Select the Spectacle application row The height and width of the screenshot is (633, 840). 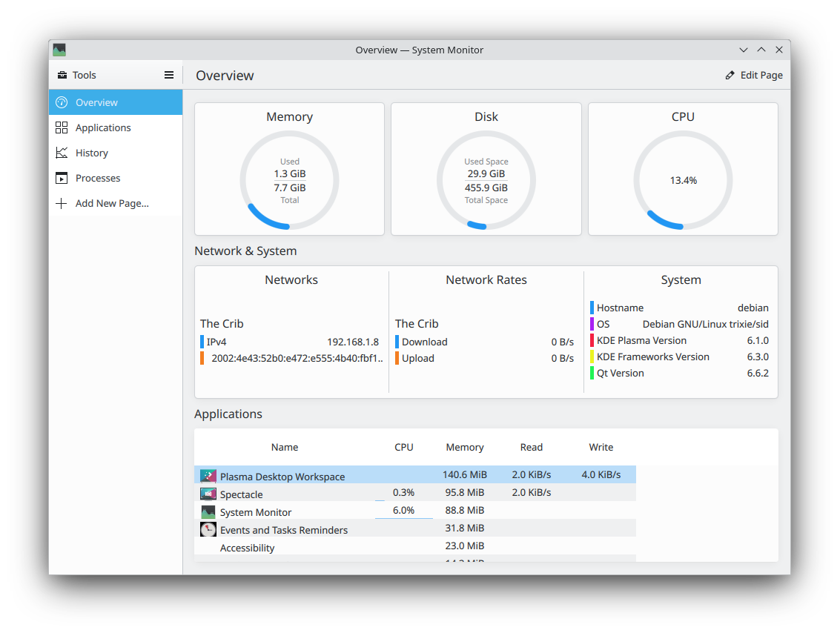[x=415, y=493]
